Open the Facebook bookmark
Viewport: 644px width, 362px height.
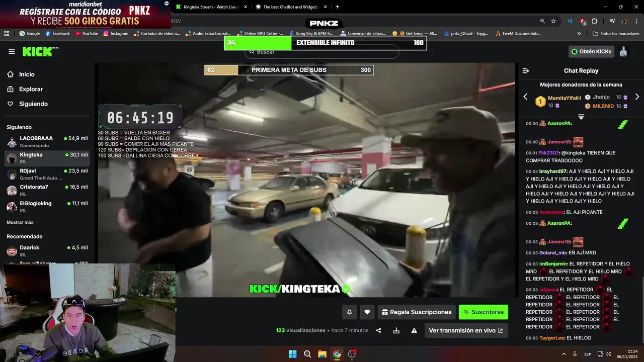(x=57, y=34)
